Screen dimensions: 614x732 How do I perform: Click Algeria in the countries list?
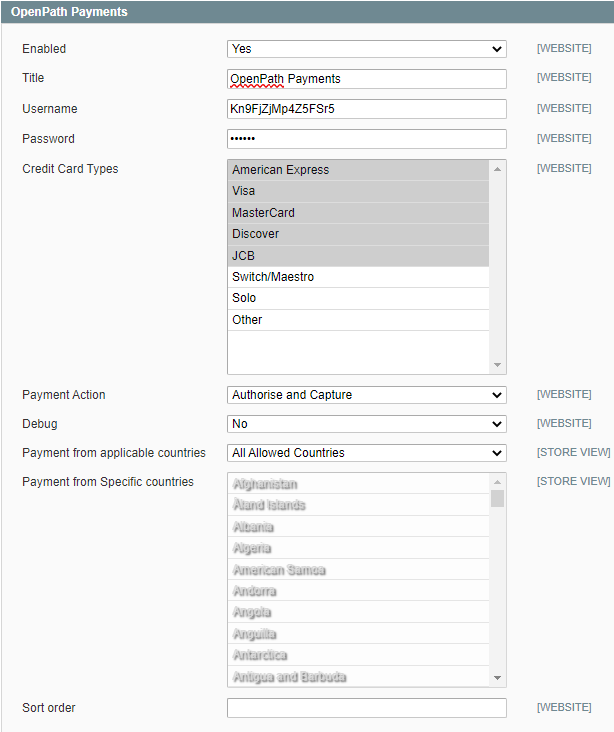pyautogui.click(x=358, y=548)
